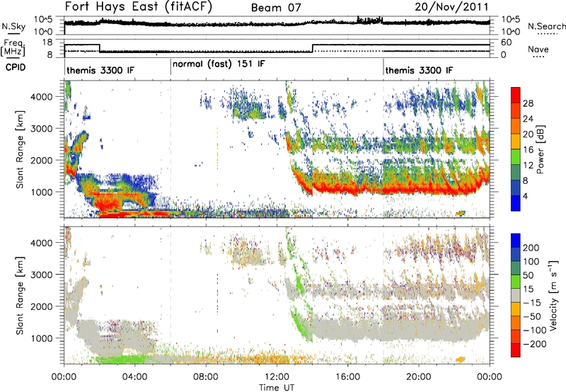Click the "16:00" time tick label

(347, 377)
